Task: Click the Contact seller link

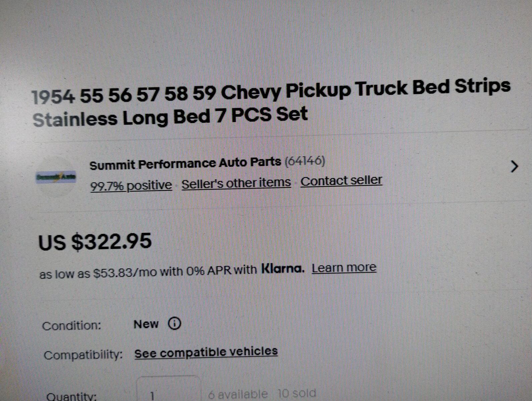Action: pos(341,181)
